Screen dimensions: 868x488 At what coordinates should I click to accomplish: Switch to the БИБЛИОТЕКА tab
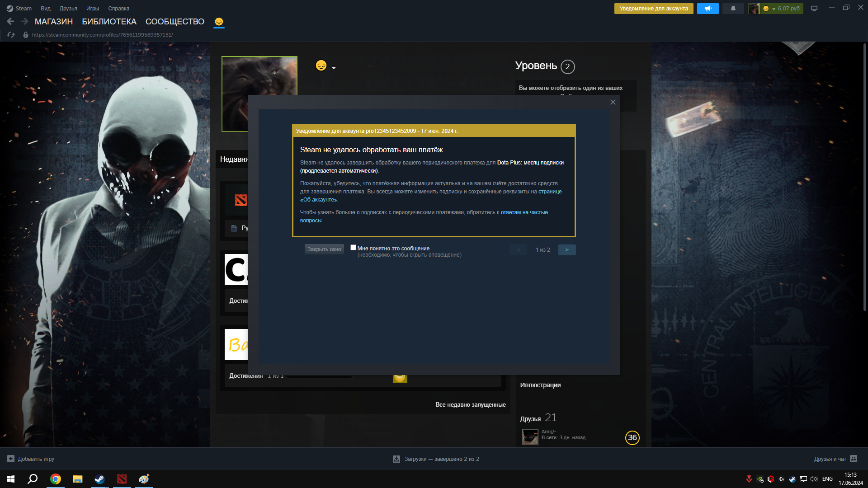(x=109, y=22)
